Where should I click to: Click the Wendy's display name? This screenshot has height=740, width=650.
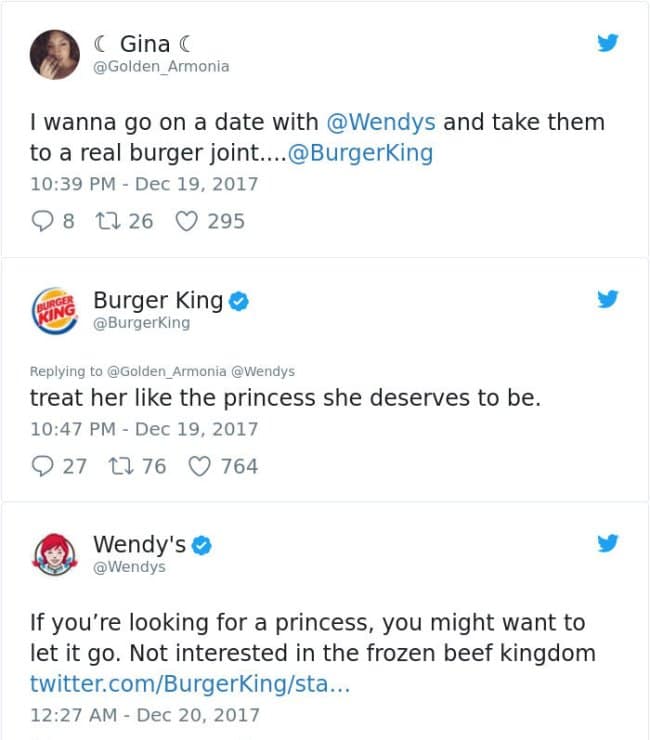tap(139, 544)
